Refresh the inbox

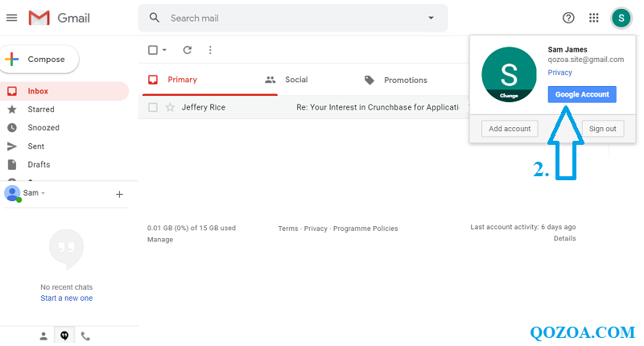point(188,50)
